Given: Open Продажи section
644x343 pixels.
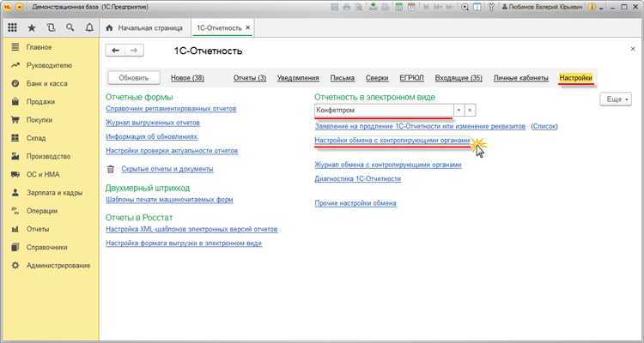Looking at the screenshot, I should click(x=40, y=101).
